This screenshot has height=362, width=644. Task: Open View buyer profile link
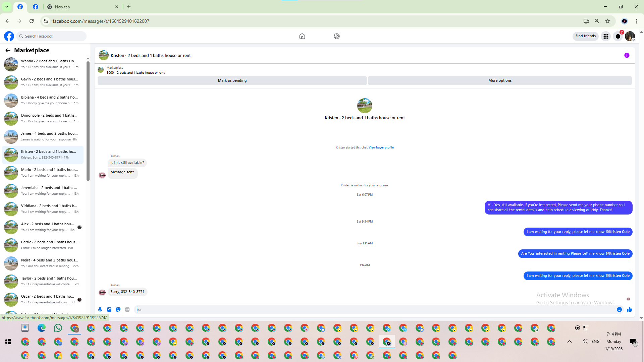coord(381,147)
